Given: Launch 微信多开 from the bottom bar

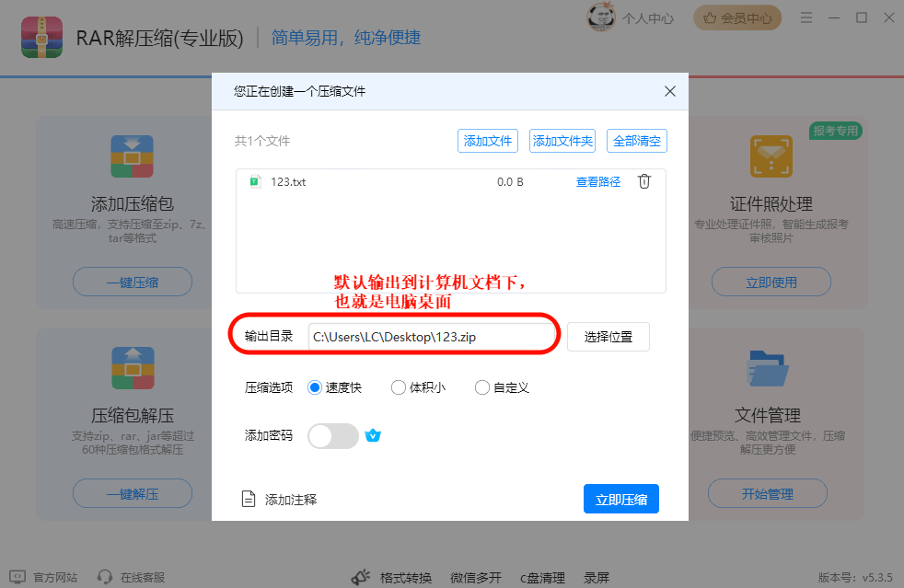Looking at the screenshot, I should [475, 577].
